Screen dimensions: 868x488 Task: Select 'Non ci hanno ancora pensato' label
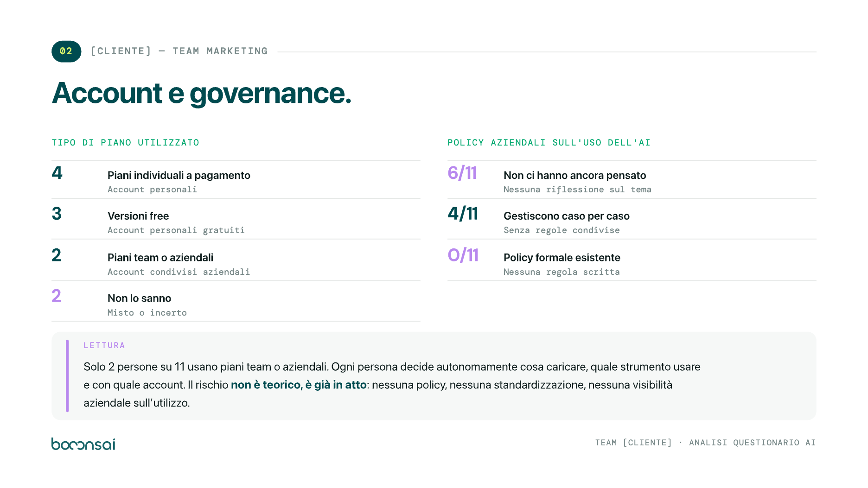[x=575, y=175]
